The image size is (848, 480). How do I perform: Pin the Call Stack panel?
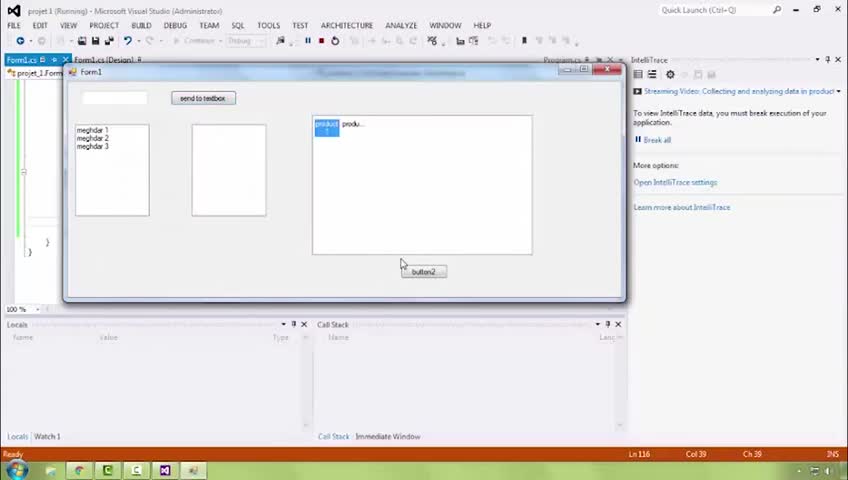608,324
